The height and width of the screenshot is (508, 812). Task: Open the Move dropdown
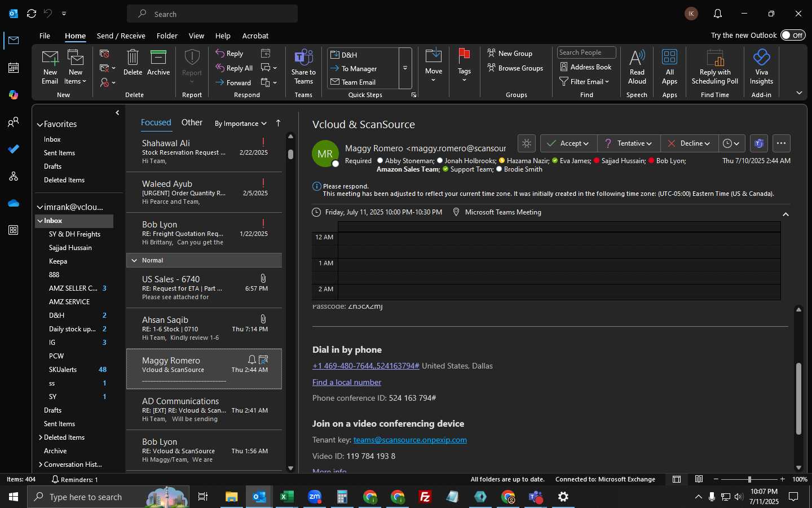click(434, 65)
